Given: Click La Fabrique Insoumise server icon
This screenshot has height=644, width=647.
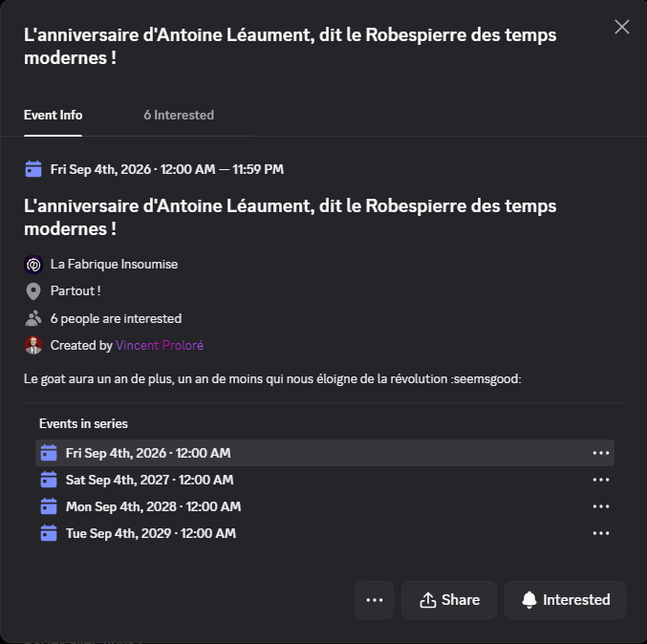Looking at the screenshot, I should (33, 264).
